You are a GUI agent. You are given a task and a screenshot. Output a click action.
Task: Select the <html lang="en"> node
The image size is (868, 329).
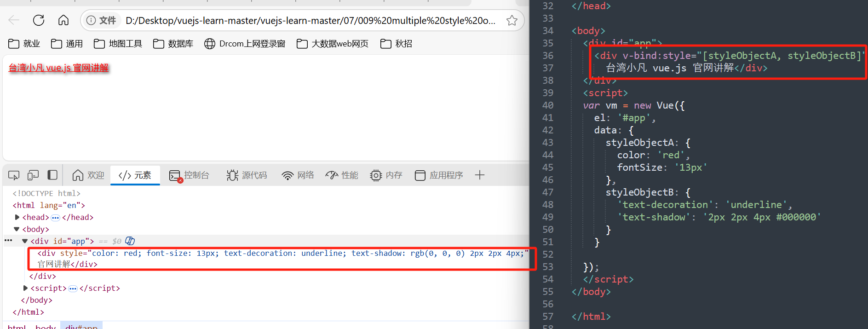point(49,205)
